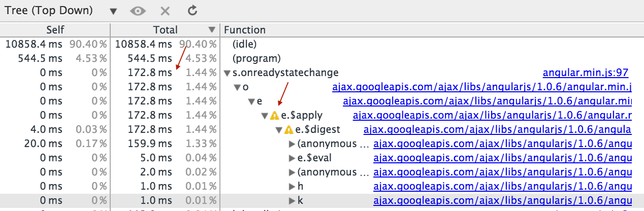Screen dimensions: 644x211
Task: Collapse the e.$digest tree node
Action: pos(278,130)
